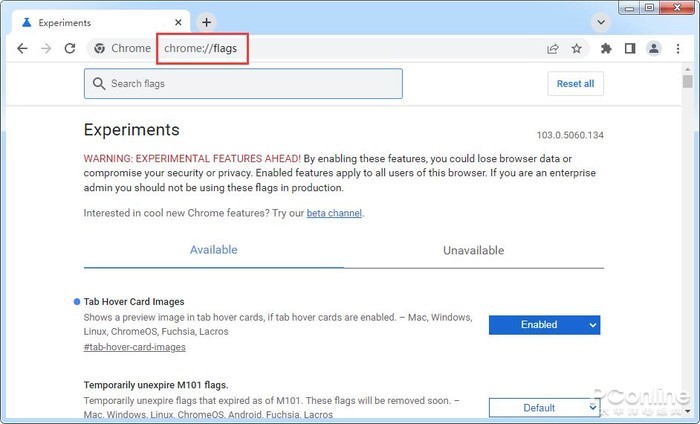Close the Experiments tab

click(178, 22)
